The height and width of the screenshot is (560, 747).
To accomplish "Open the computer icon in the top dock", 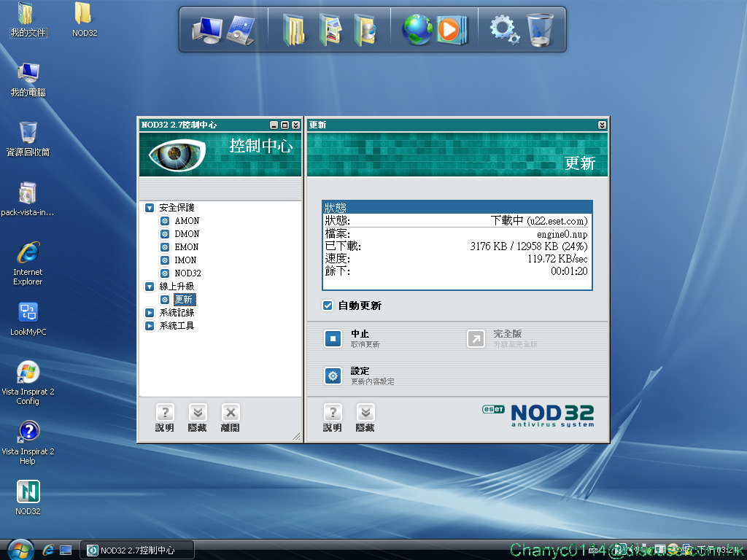I will coord(206,31).
